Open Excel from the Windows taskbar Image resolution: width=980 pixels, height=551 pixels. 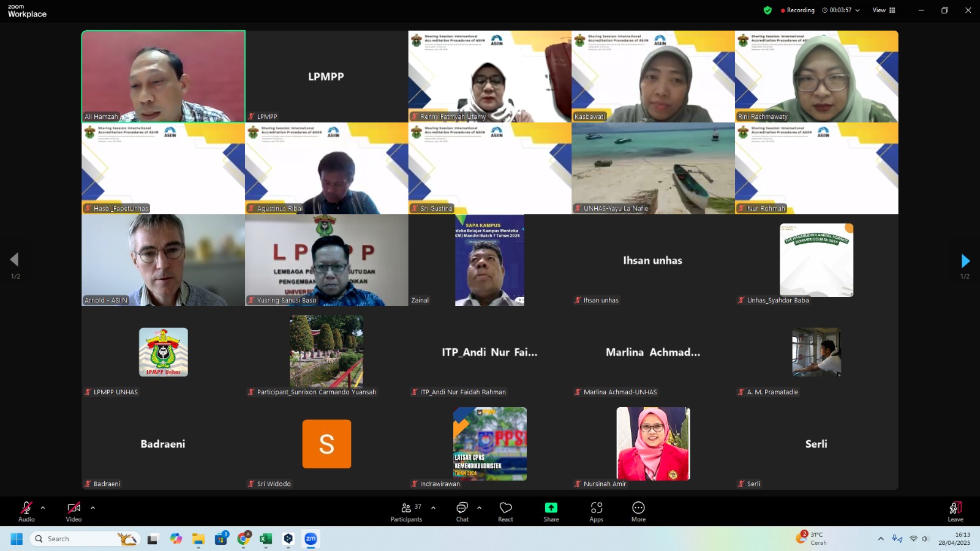click(x=266, y=539)
